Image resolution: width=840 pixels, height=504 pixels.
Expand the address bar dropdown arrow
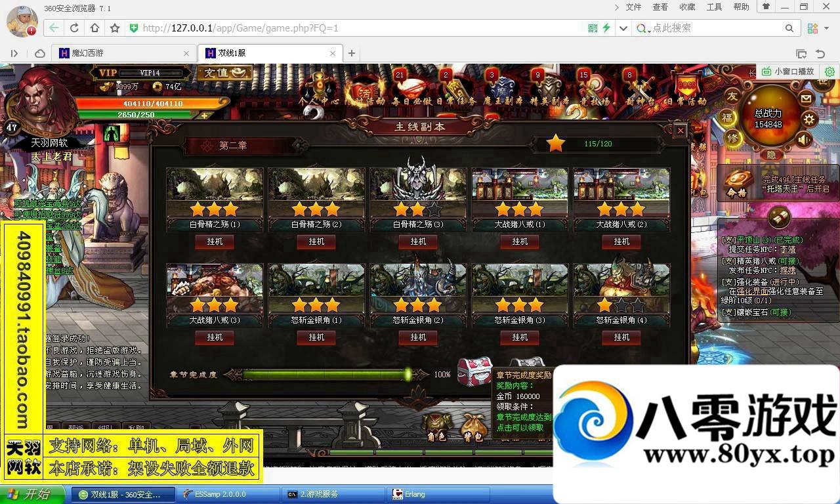pos(623,28)
